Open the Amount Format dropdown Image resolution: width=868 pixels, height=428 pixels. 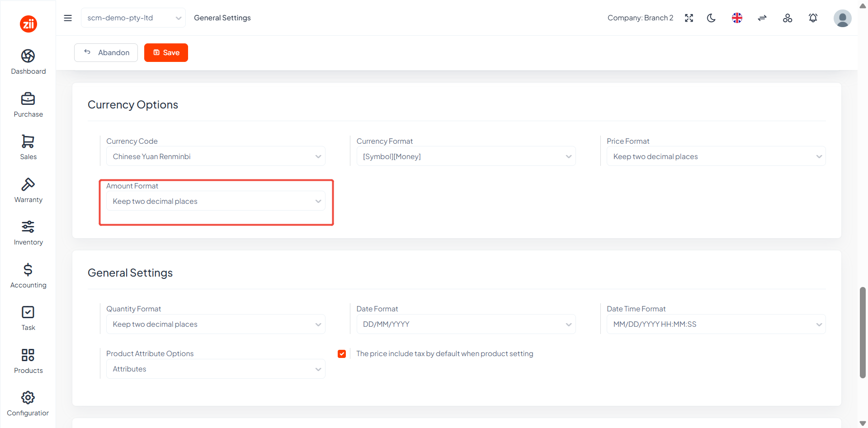tap(216, 201)
